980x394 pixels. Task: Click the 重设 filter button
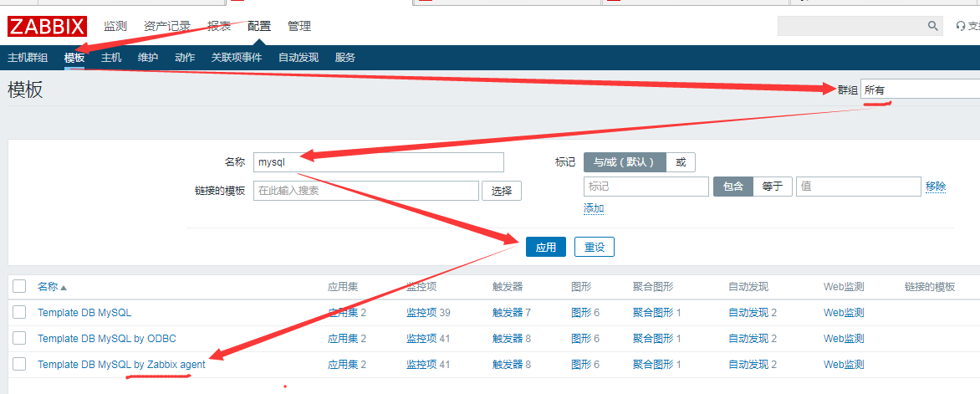tap(595, 247)
